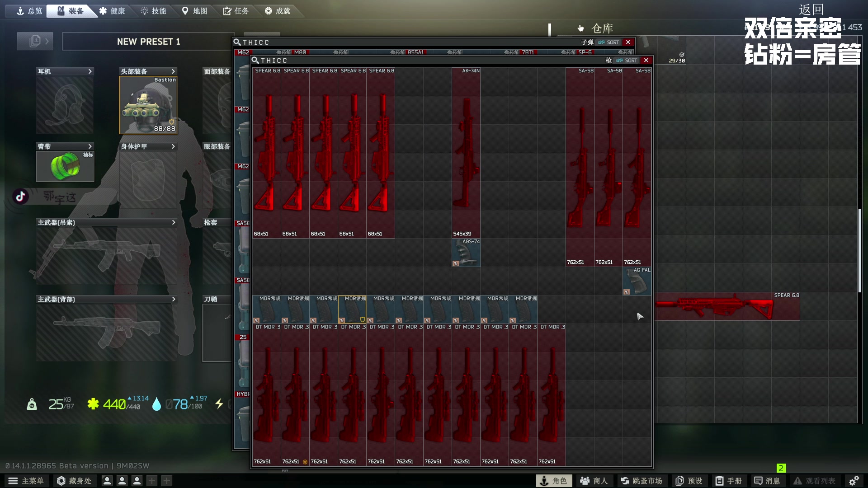The width and height of the screenshot is (868, 488).
Task: Select the 装备 gear tab
Action: pyautogui.click(x=71, y=11)
